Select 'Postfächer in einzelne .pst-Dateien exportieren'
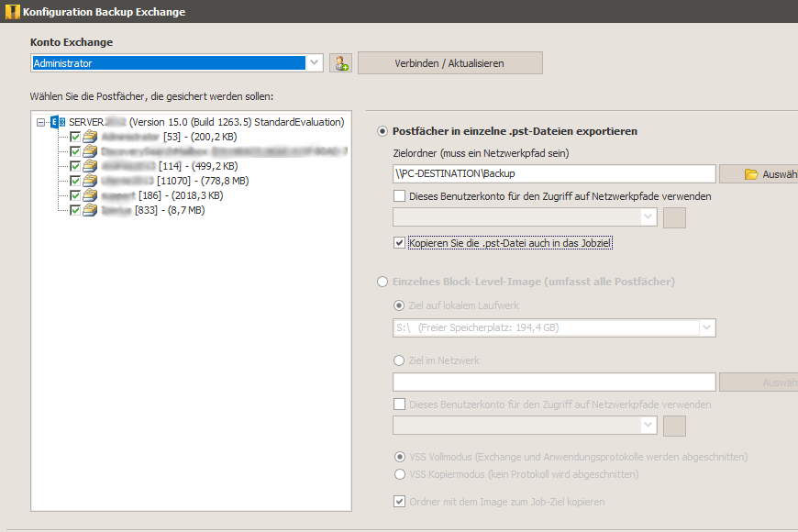 pos(382,131)
